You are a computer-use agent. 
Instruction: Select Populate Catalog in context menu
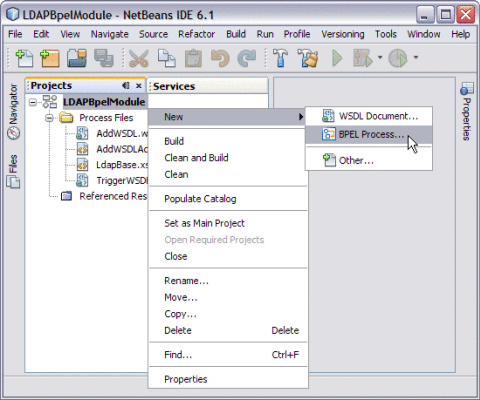click(x=228, y=199)
